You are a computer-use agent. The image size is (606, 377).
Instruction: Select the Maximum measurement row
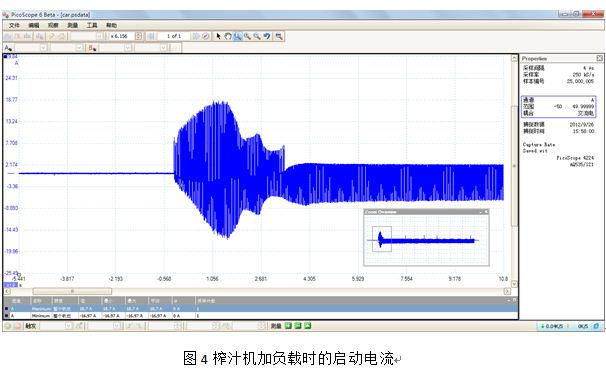(x=260, y=309)
